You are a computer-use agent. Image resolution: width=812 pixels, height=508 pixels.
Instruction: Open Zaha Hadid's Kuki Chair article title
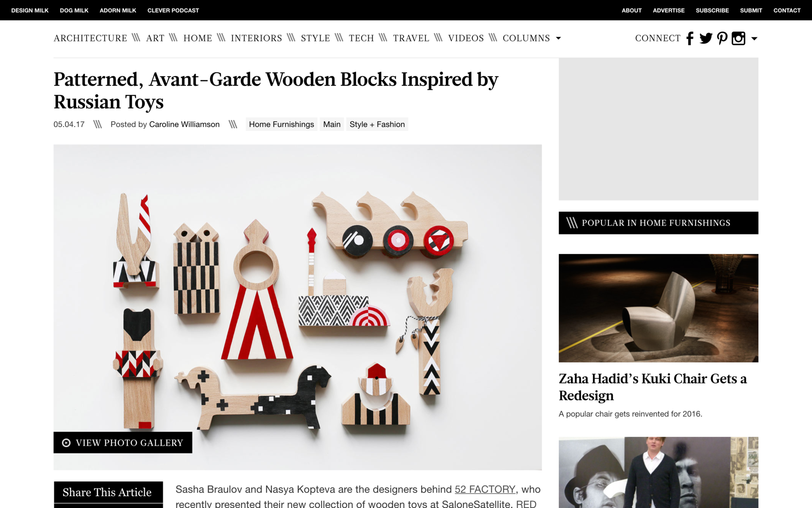(653, 387)
